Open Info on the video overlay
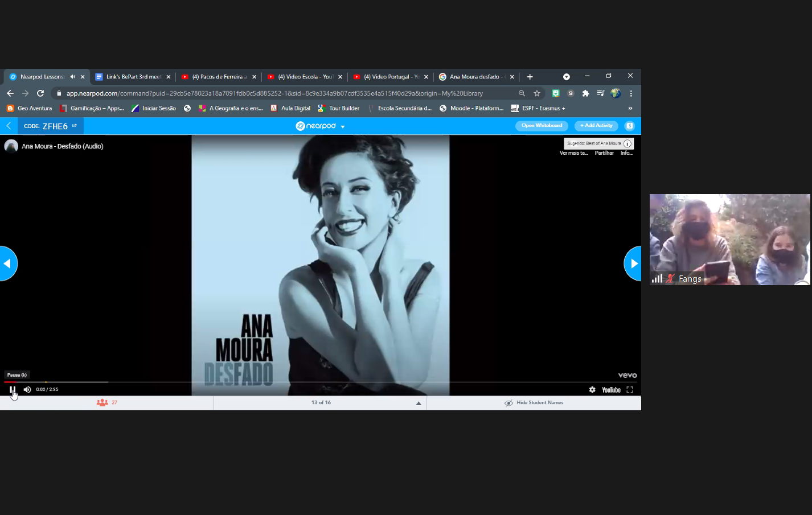 click(626, 153)
